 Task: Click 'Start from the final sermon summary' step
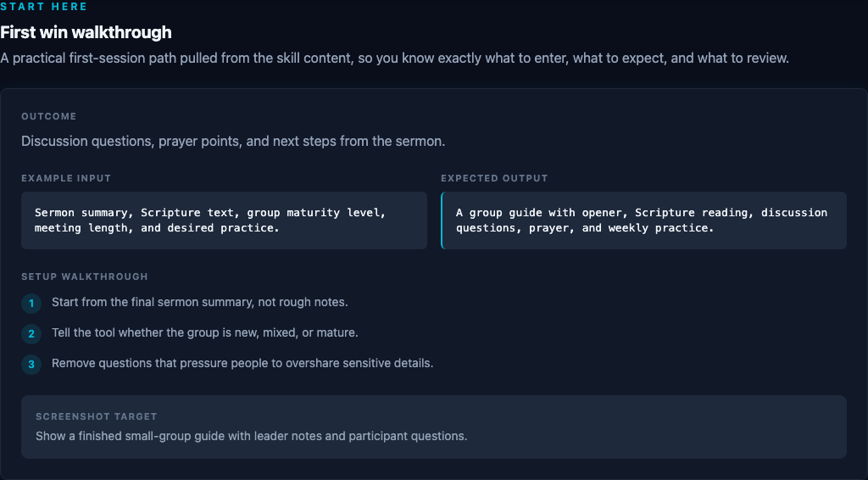pos(200,302)
